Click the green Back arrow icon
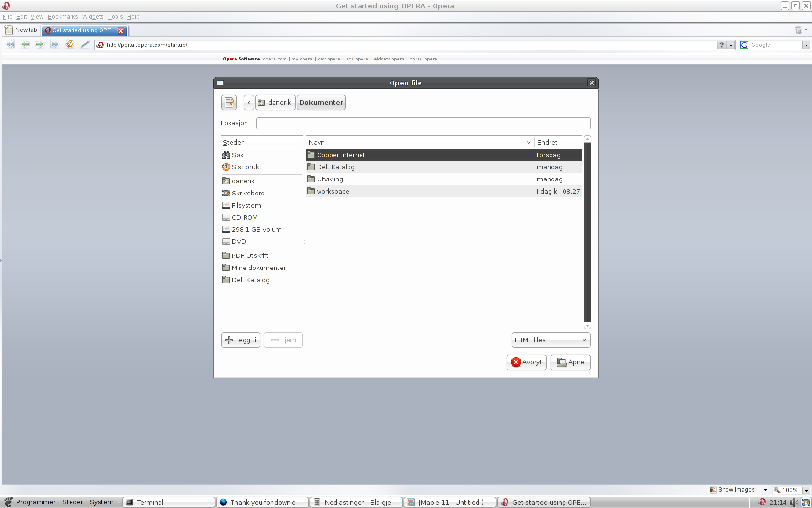This screenshot has width=812, height=508. pyautogui.click(x=25, y=45)
